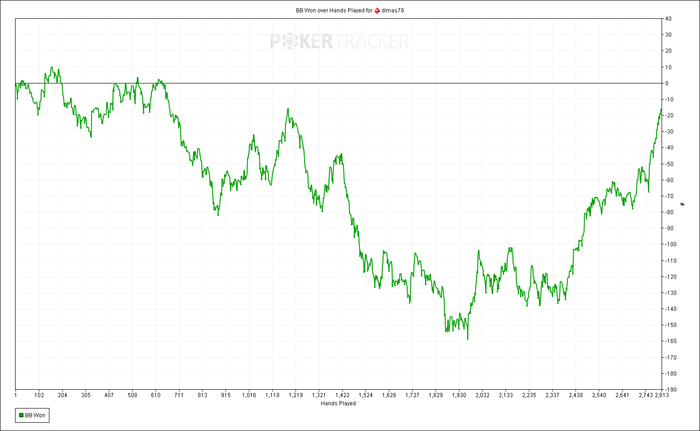Click y-axis value -180

[670, 373]
